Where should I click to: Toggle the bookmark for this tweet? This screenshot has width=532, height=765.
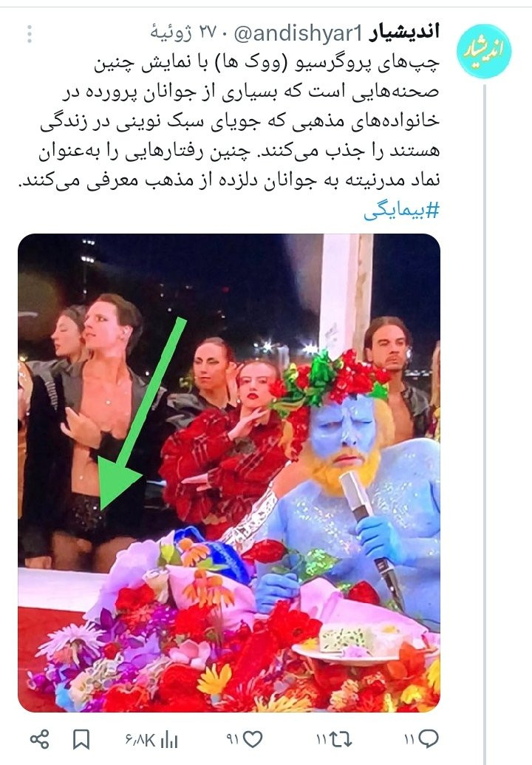coord(81,740)
